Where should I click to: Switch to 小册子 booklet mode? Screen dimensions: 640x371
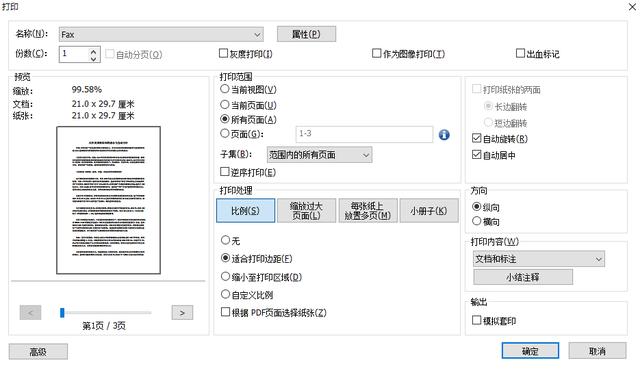429,211
